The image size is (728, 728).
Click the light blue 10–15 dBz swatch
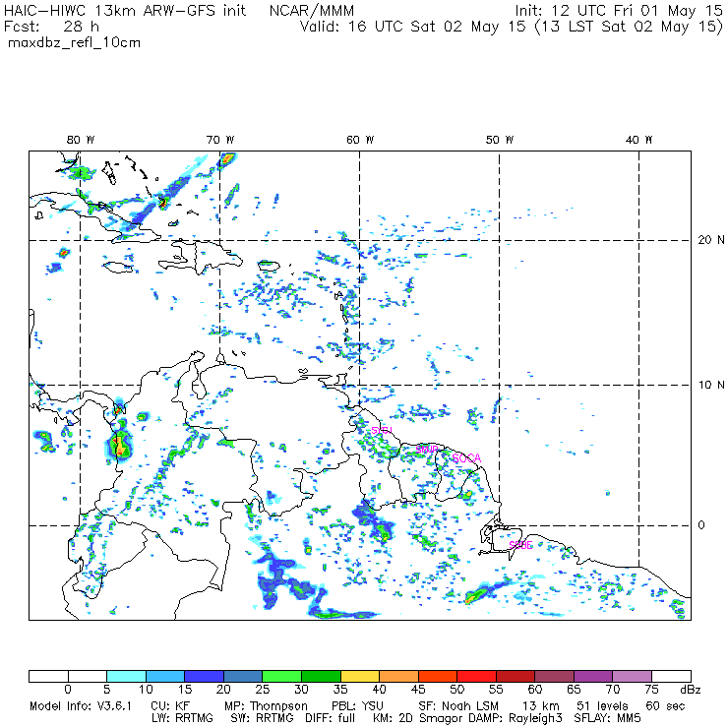pyautogui.click(x=165, y=676)
